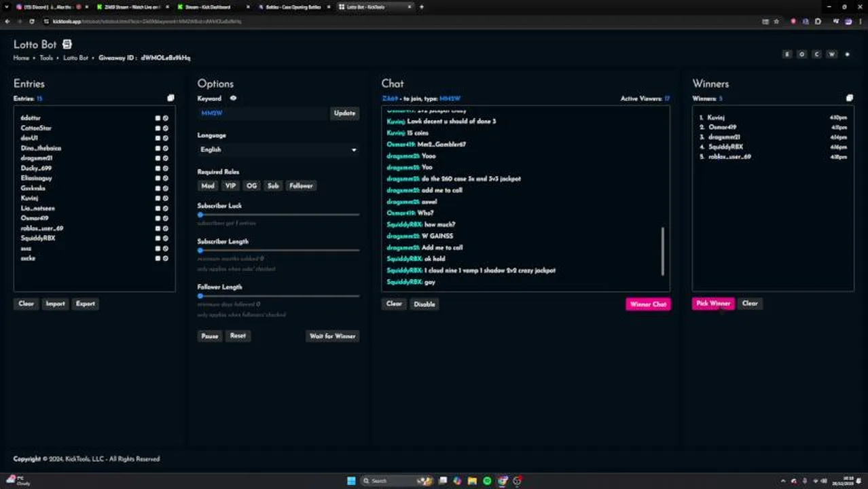Image resolution: width=868 pixels, height=489 pixels.
Task: Export entries
Action: coord(86,304)
